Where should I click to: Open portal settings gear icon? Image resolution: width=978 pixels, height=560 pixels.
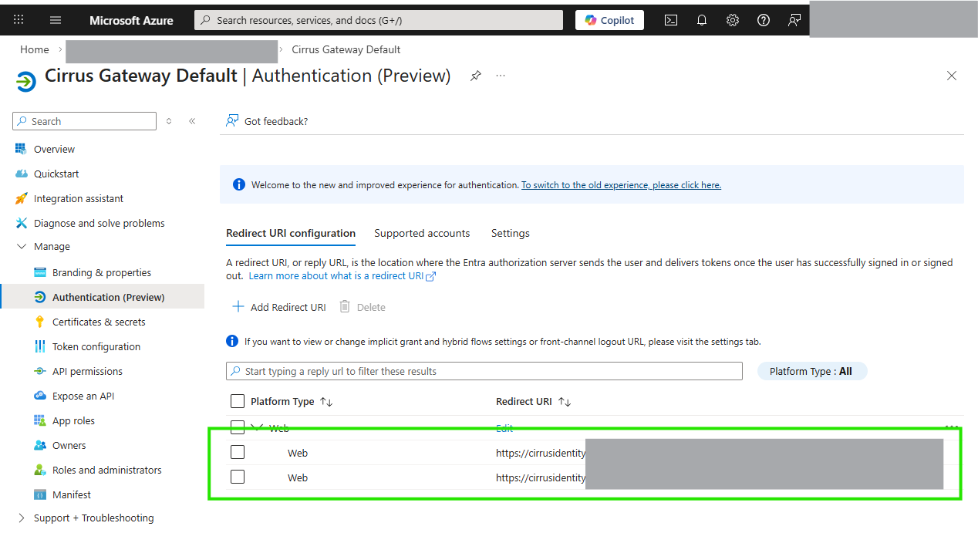coord(733,20)
